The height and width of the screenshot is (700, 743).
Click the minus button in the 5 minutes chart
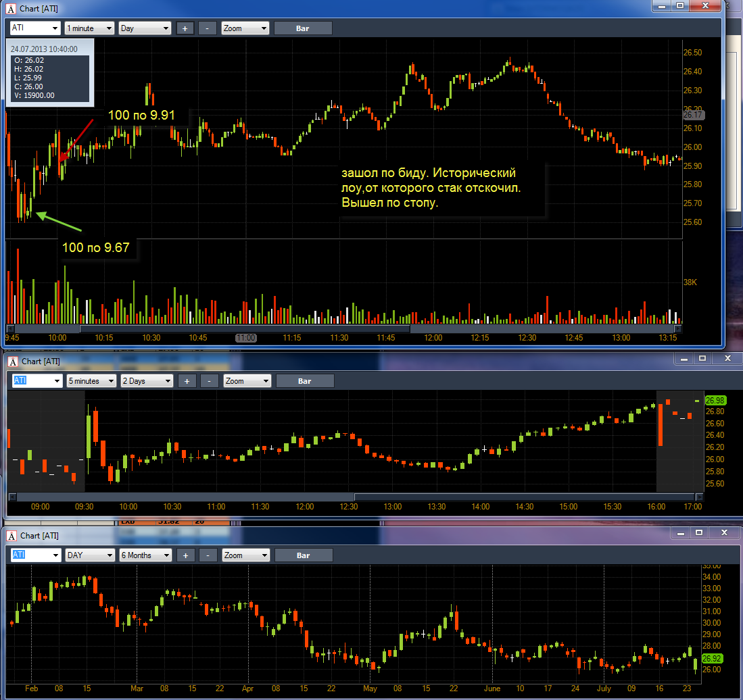pos(209,381)
